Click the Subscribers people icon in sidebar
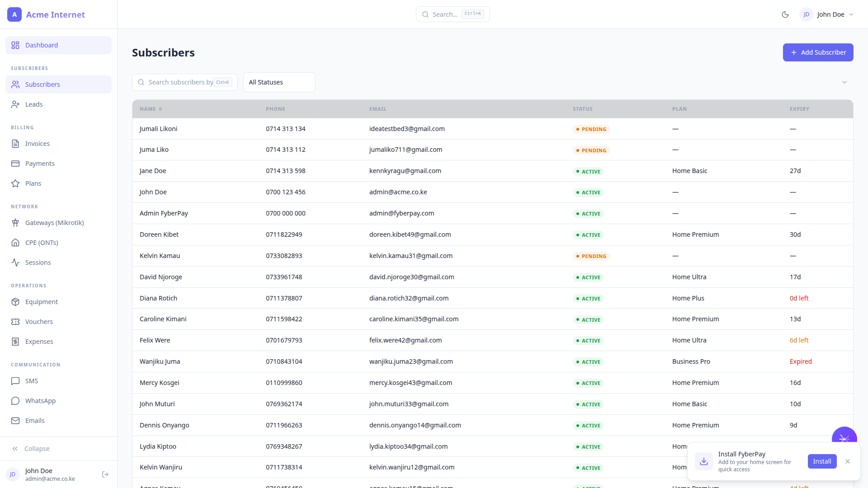The height and width of the screenshot is (488, 868). point(15,84)
